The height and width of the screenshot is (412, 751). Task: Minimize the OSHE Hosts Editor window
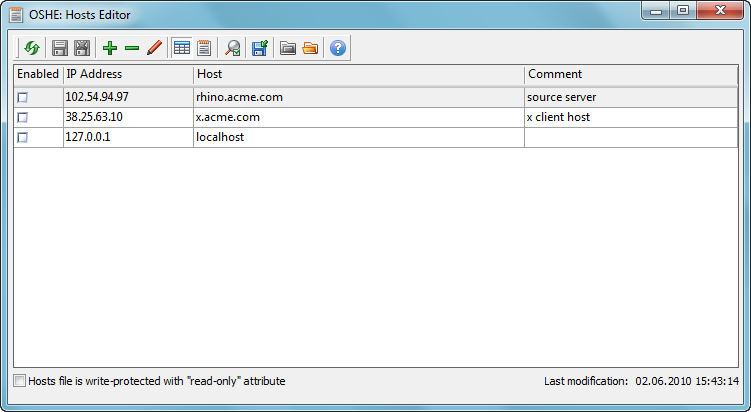click(656, 11)
